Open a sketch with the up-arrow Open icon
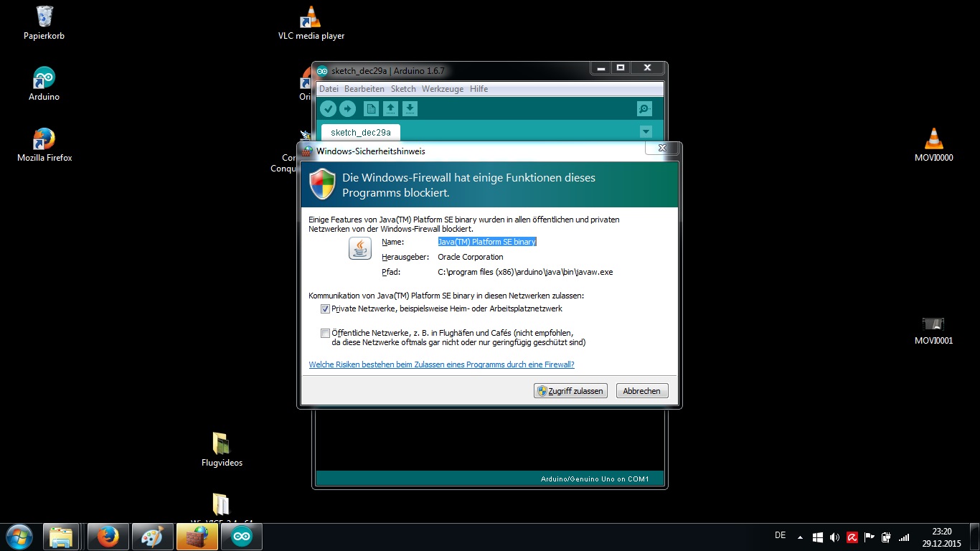Image resolution: width=980 pixels, height=551 pixels. pyautogui.click(x=390, y=109)
